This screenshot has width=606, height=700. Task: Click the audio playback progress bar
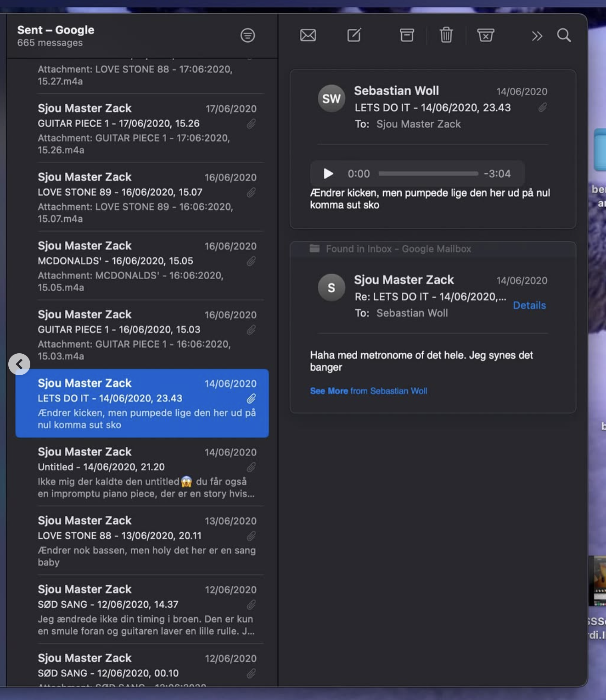(428, 174)
